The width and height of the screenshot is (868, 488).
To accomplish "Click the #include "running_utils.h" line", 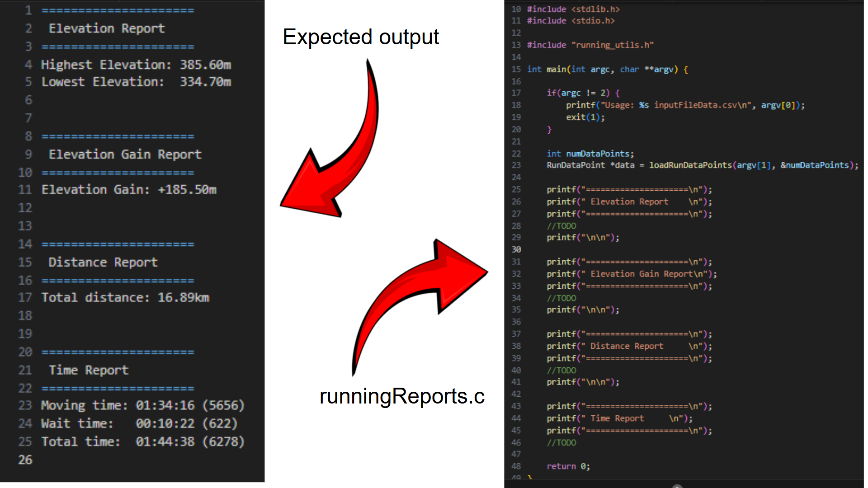I will 590,45.
